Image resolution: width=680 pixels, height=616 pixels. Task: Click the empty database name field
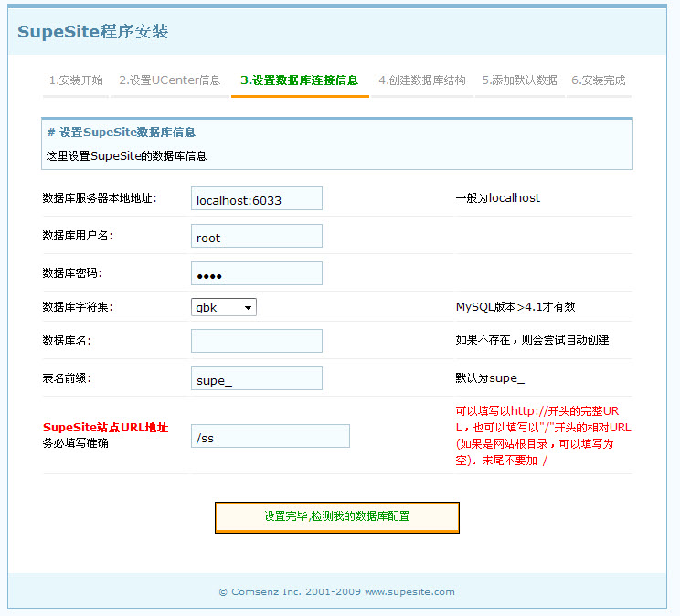[x=257, y=341]
